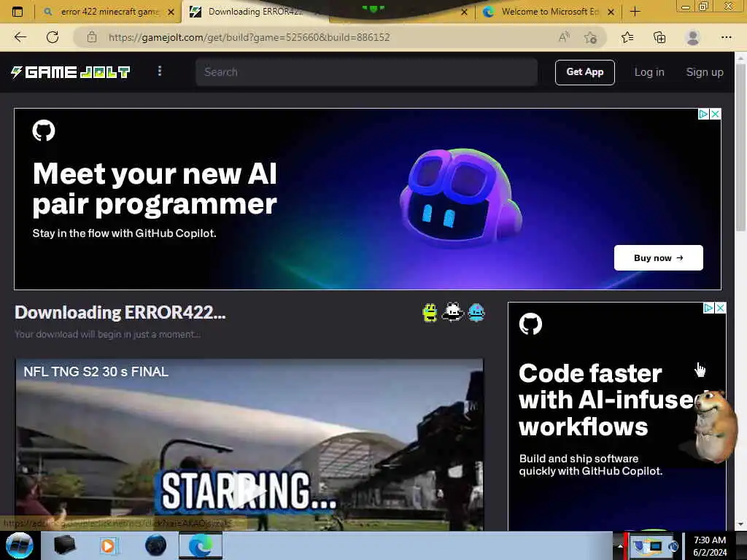Close the sidebar GitHub ad with X
This screenshot has width=747, height=560.
tap(720, 308)
